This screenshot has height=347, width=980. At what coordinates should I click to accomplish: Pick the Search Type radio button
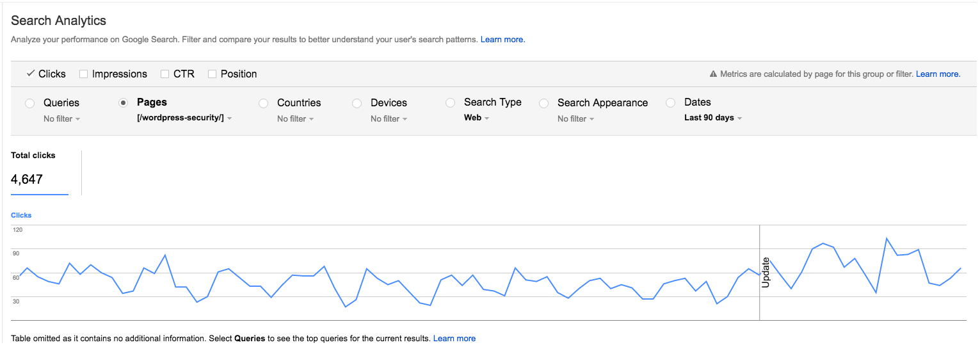pyautogui.click(x=450, y=102)
